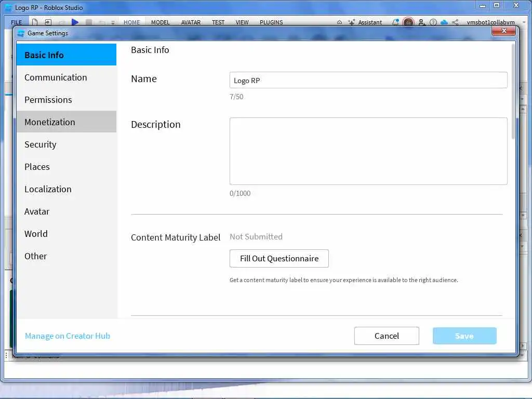The image size is (532, 399).
Task: Switch to the VIEW ribbon tab
Action: (242, 22)
